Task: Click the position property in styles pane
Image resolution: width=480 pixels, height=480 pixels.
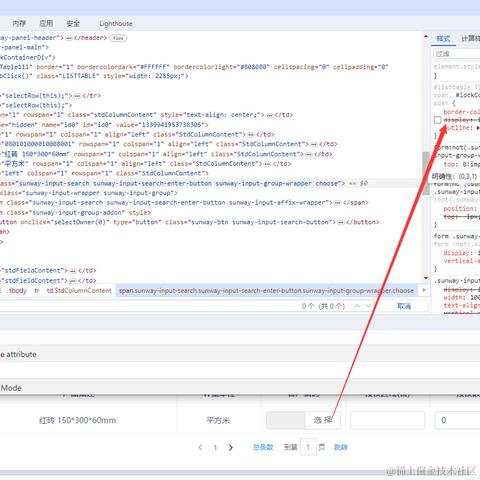Action: pyautogui.click(x=460, y=209)
